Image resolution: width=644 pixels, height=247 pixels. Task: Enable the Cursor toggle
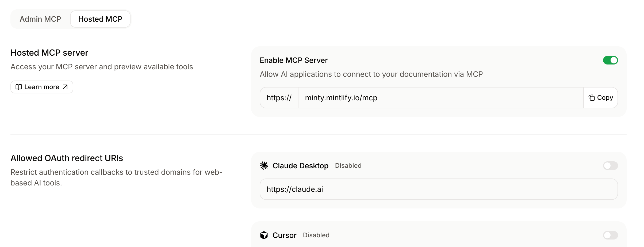coord(610,235)
